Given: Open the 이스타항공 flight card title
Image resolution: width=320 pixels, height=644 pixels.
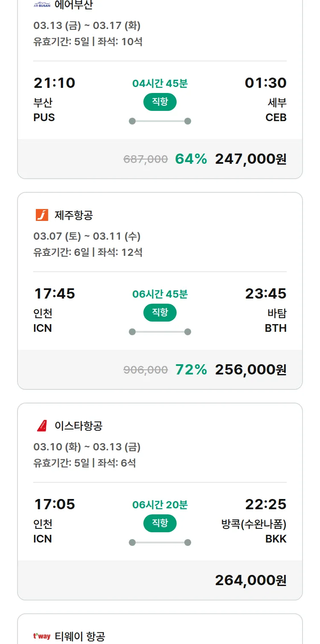Looking at the screenshot, I should (79, 426).
